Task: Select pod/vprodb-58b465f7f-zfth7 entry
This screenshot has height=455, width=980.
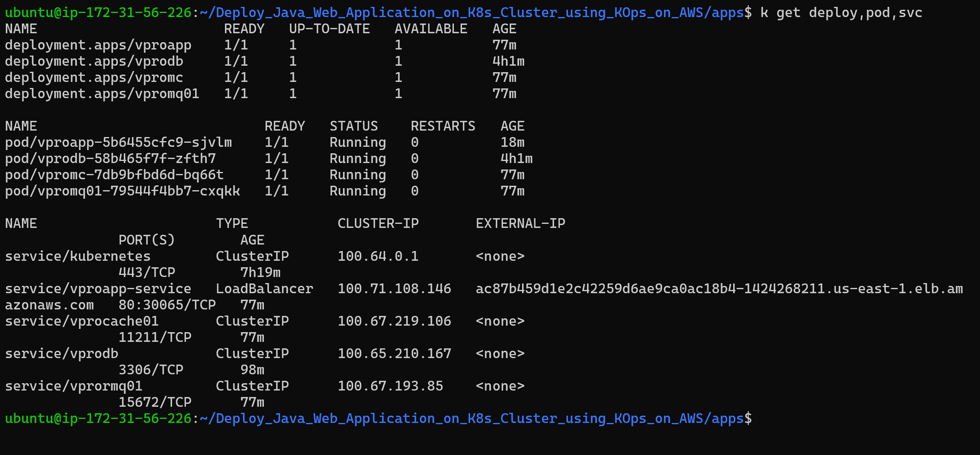Action: [110, 158]
